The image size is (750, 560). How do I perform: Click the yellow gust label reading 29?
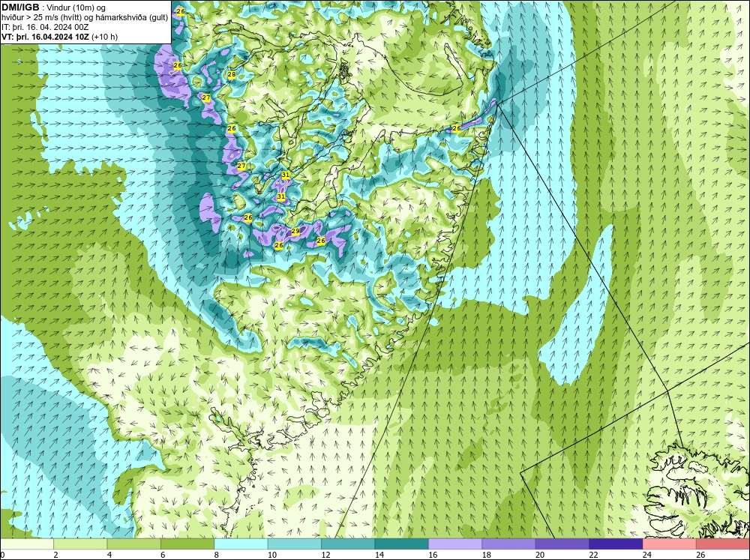[x=295, y=232]
